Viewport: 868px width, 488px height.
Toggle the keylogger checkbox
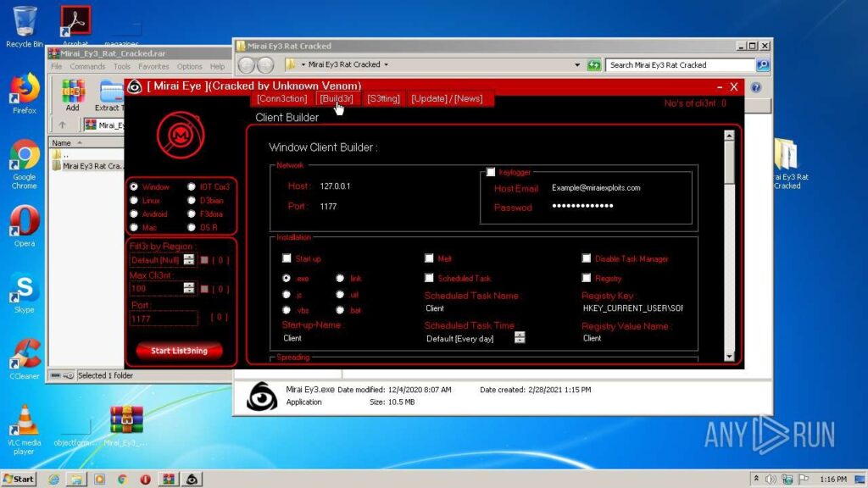(x=491, y=172)
